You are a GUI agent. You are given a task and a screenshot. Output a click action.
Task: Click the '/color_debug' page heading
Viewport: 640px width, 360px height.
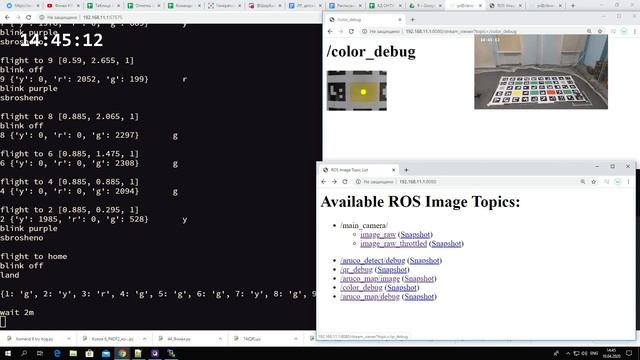click(371, 52)
